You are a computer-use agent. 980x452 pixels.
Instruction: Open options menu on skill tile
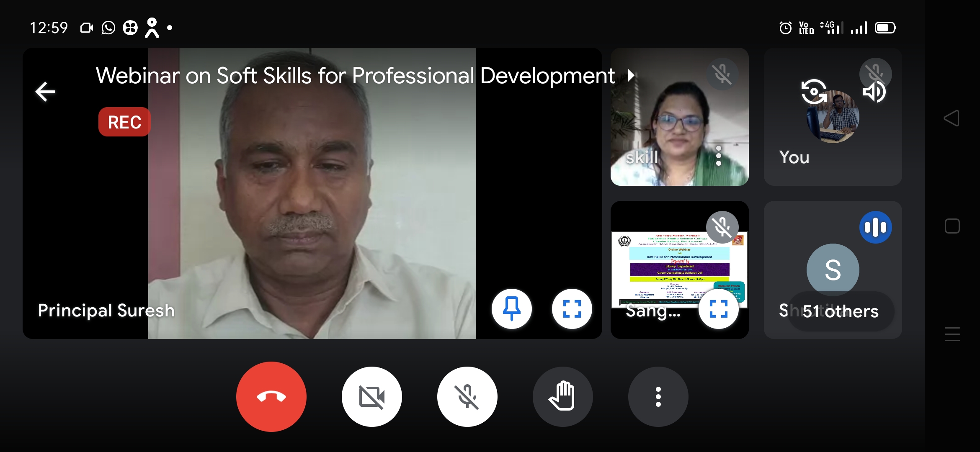pos(719,156)
